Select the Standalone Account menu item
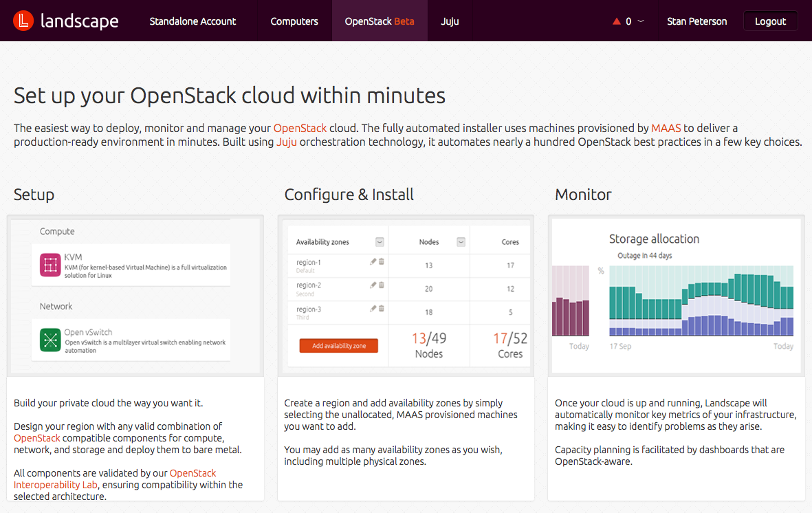 (193, 21)
